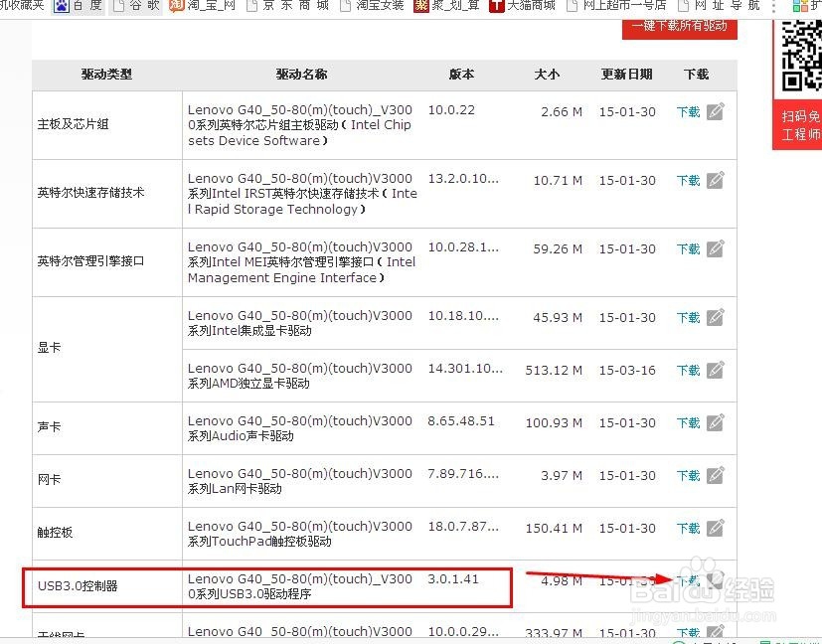Click the TouchPad driver name text
The height and width of the screenshot is (644, 822).
(300, 534)
